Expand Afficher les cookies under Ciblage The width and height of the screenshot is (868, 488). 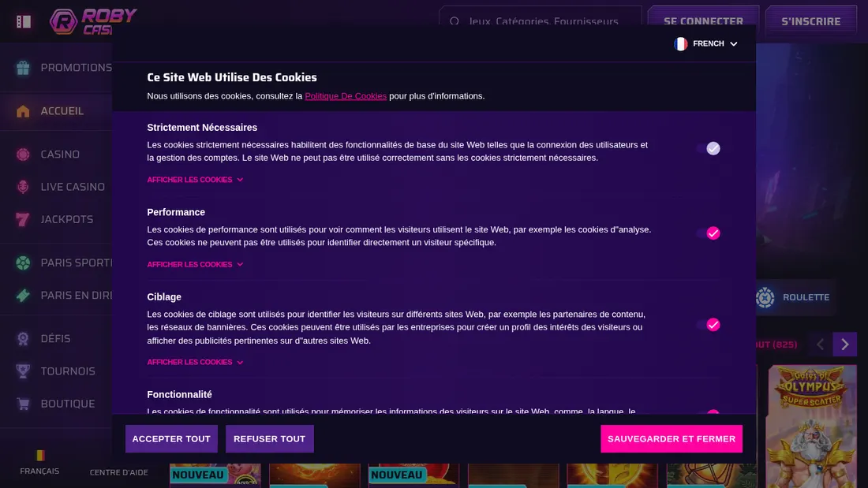(x=195, y=363)
